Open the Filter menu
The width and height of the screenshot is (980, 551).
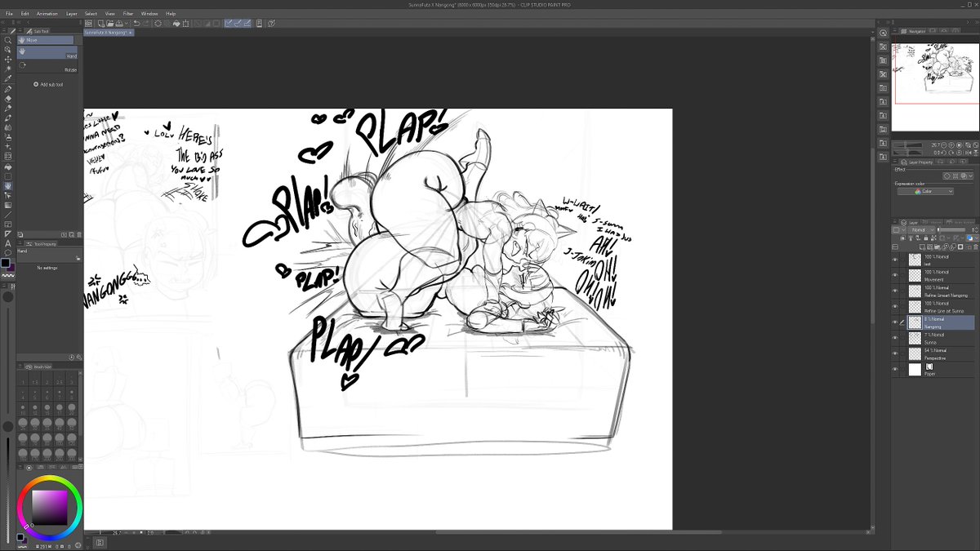(x=128, y=14)
